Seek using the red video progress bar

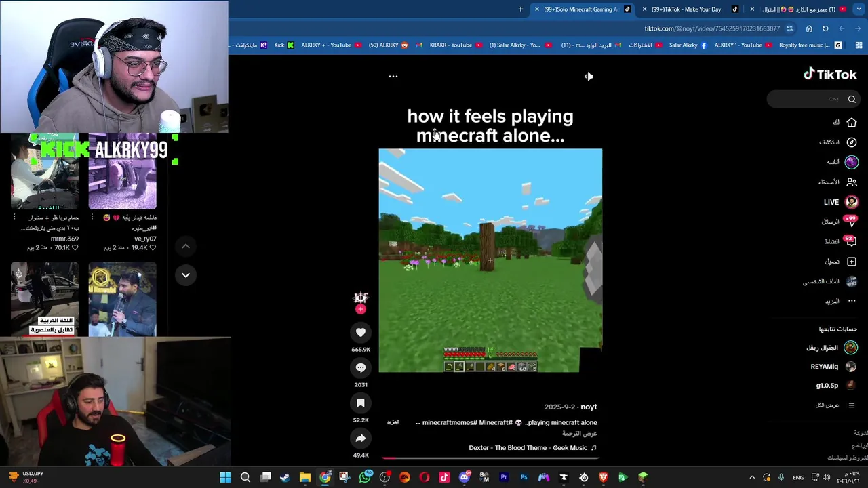click(490, 458)
